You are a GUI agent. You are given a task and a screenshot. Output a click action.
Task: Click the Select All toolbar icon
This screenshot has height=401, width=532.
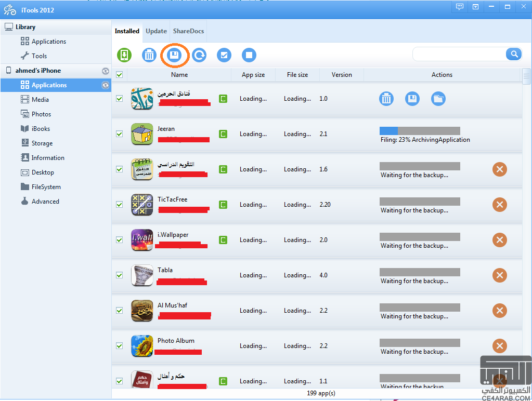[224, 55]
